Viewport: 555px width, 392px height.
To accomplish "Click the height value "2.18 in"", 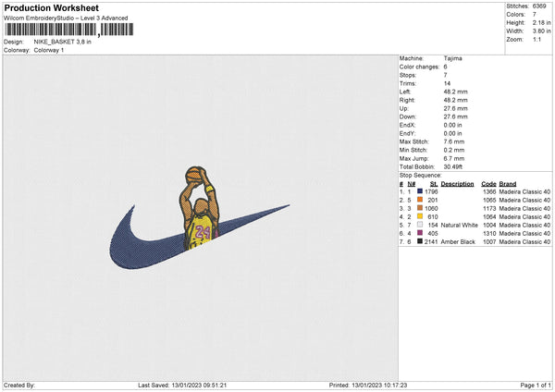I will (541, 22).
